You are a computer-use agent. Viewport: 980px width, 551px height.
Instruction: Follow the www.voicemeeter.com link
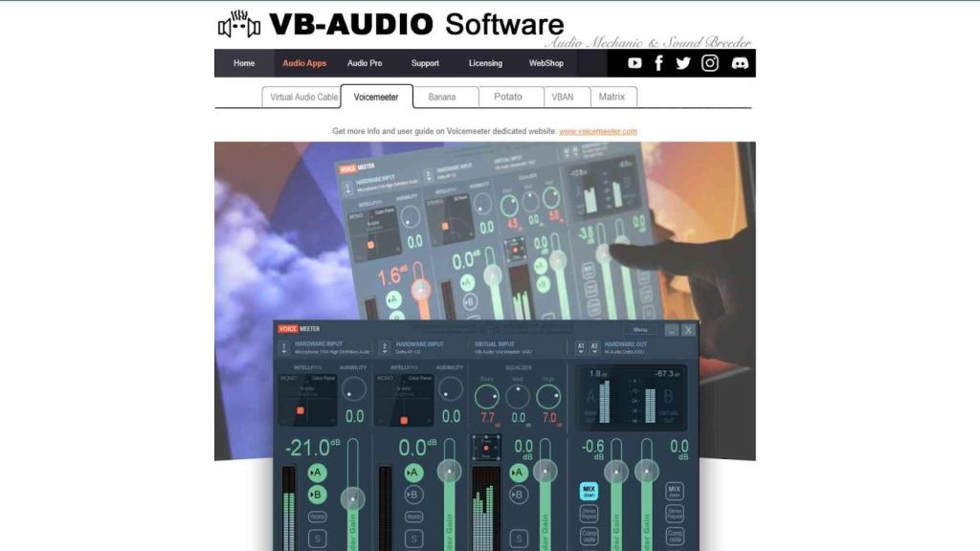(x=598, y=131)
